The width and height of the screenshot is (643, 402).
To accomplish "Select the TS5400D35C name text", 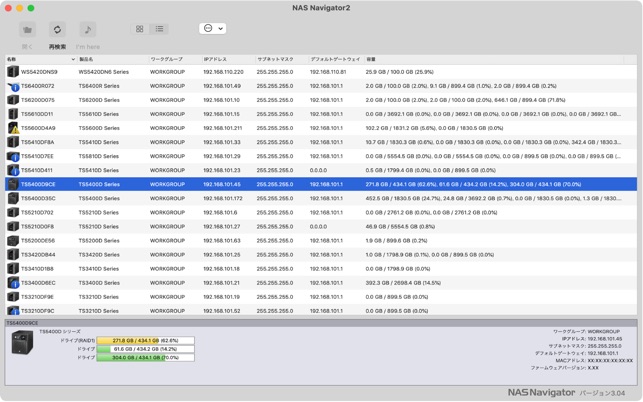I will (x=38, y=199).
